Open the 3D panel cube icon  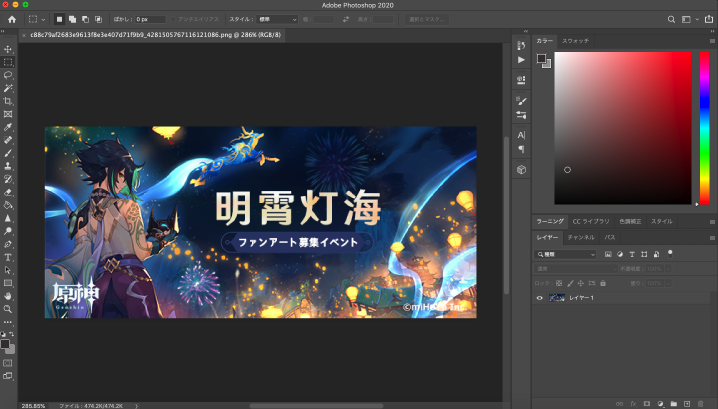point(521,169)
